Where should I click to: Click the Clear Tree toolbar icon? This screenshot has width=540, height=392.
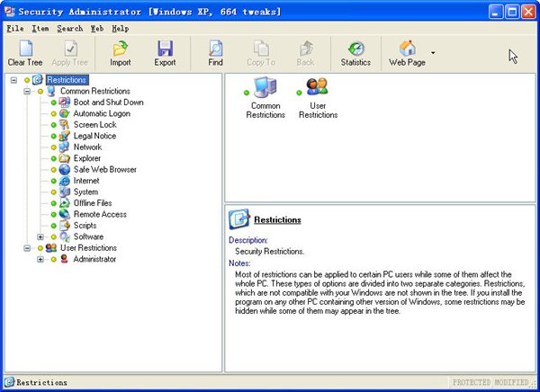[26, 49]
